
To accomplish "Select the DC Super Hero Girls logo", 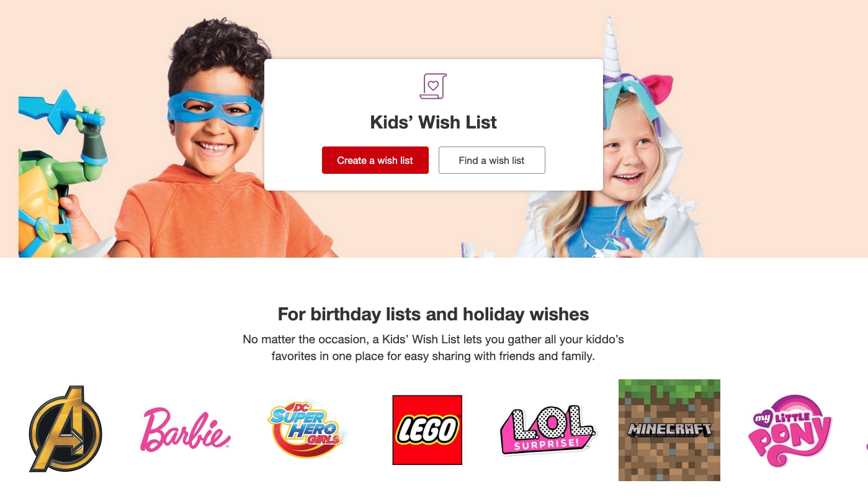I will pyautogui.click(x=306, y=429).
